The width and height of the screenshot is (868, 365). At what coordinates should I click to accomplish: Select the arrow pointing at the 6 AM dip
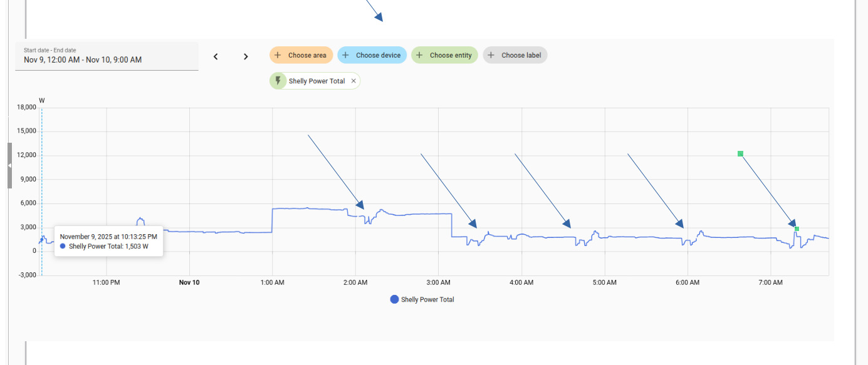pyautogui.click(x=655, y=190)
